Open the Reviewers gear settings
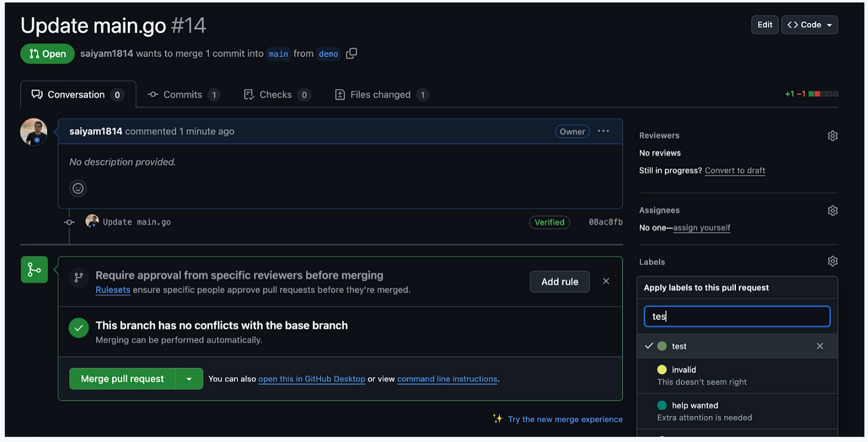868x442 pixels. pos(833,136)
